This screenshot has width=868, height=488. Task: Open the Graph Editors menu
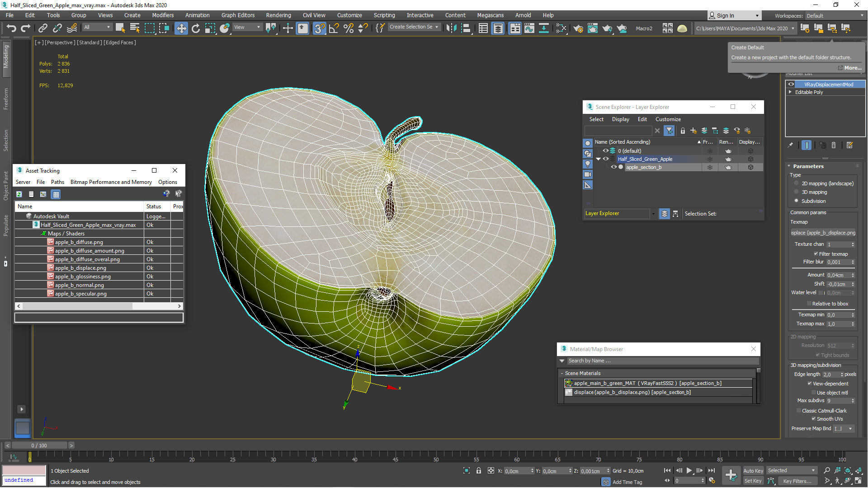[238, 15]
